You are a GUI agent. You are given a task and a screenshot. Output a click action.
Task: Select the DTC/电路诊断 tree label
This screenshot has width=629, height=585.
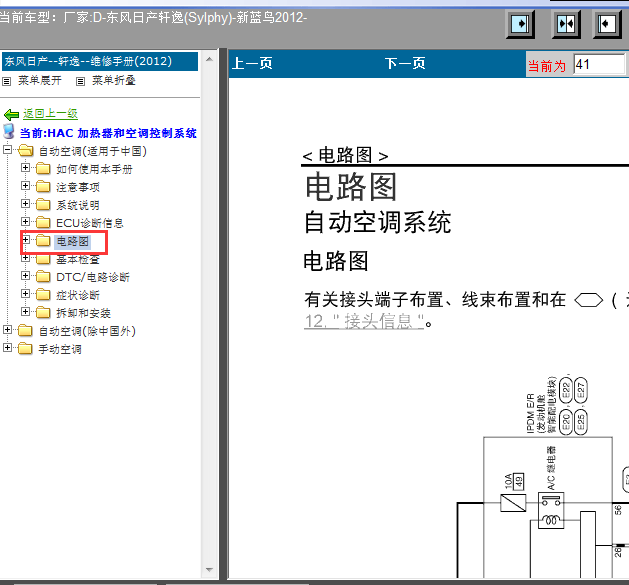(93, 277)
